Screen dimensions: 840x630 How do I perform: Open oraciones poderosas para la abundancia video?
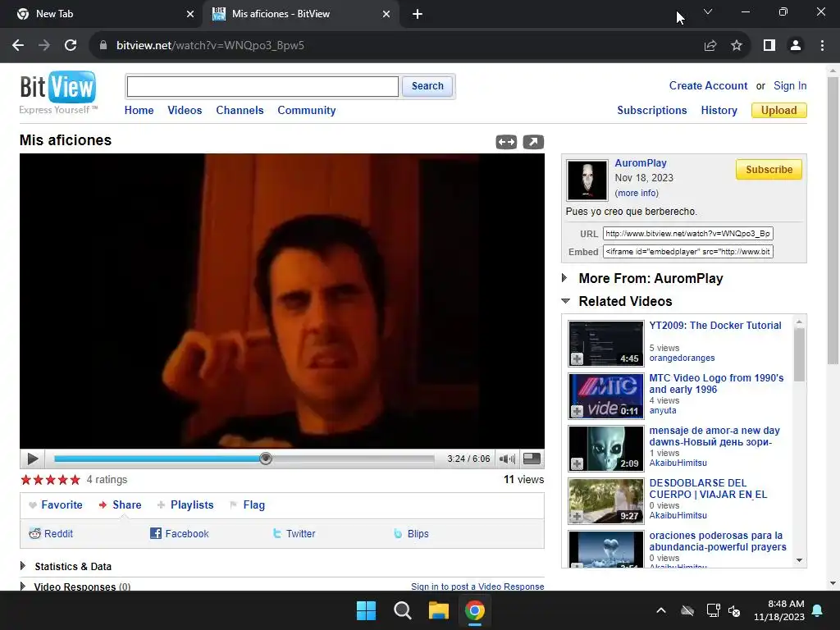click(x=718, y=541)
